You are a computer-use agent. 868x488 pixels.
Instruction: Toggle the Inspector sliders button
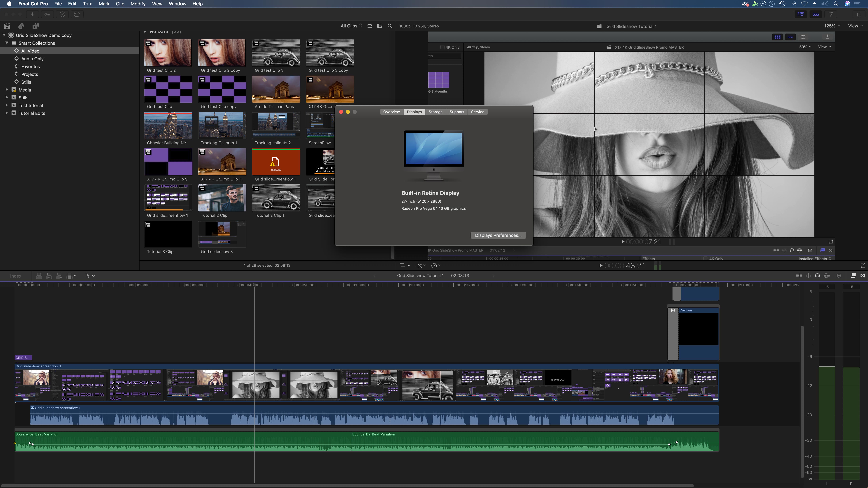click(831, 14)
